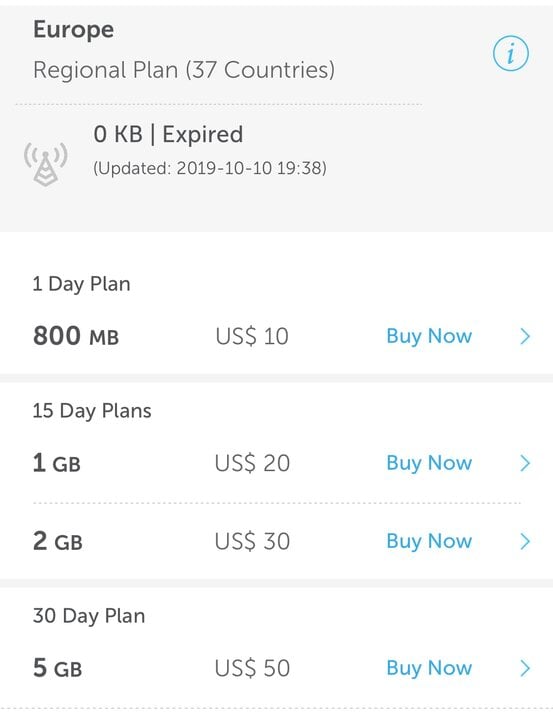This screenshot has width=553, height=720.
Task: Tap the 0 KB | Expired status
Action: pyautogui.click(x=168, y=135)
